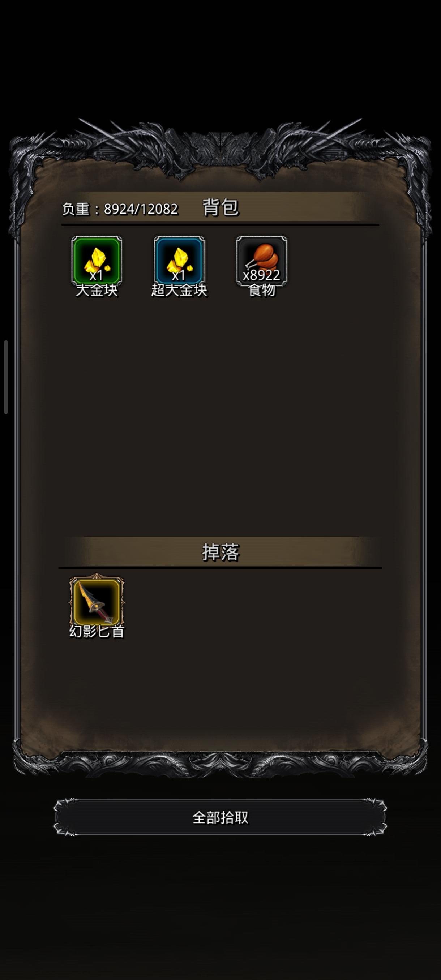Select the 掉落 drops section header
The image size is (441, 980).
[x=220, y=553]
